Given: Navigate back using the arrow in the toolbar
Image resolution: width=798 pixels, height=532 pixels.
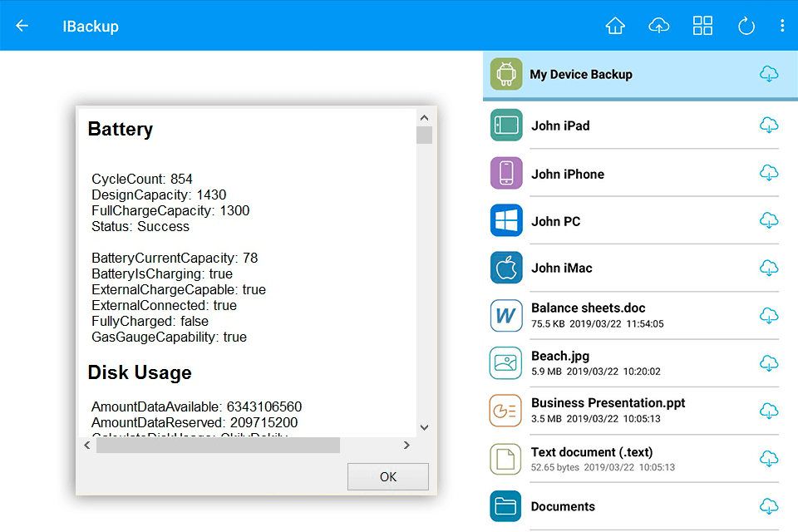Looking at the screenshot, I should (x=22, y=25).
